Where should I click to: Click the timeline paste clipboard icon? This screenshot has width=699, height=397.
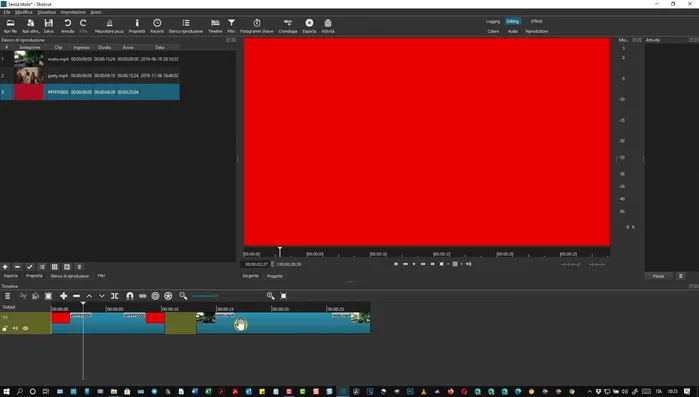pos(49,296)
